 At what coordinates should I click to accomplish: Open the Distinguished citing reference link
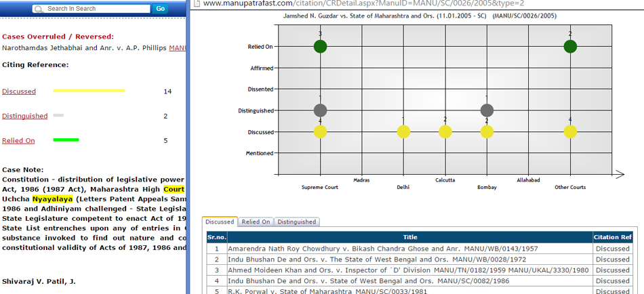(x=24, y=116)
